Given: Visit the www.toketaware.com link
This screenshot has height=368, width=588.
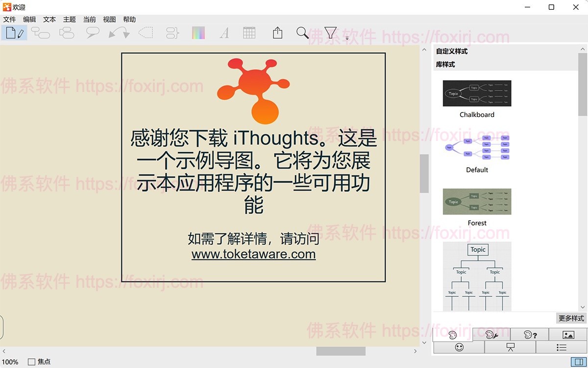Looking at the screenshot, I should [253, 255].
